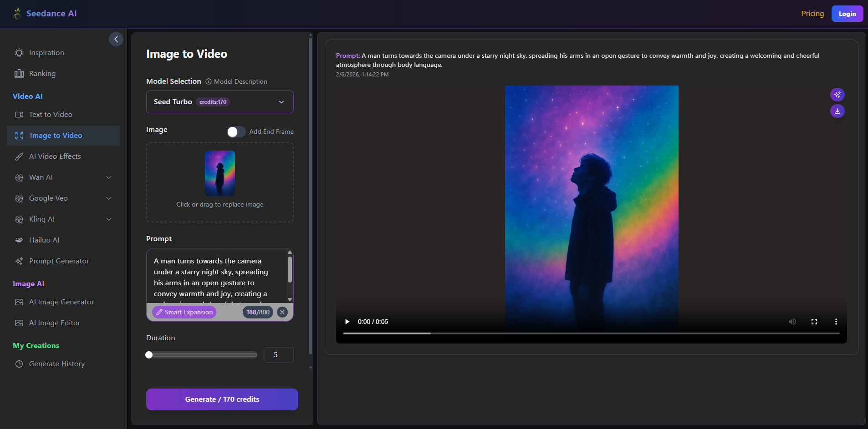Click the Model Description info icon

point(209,81)
